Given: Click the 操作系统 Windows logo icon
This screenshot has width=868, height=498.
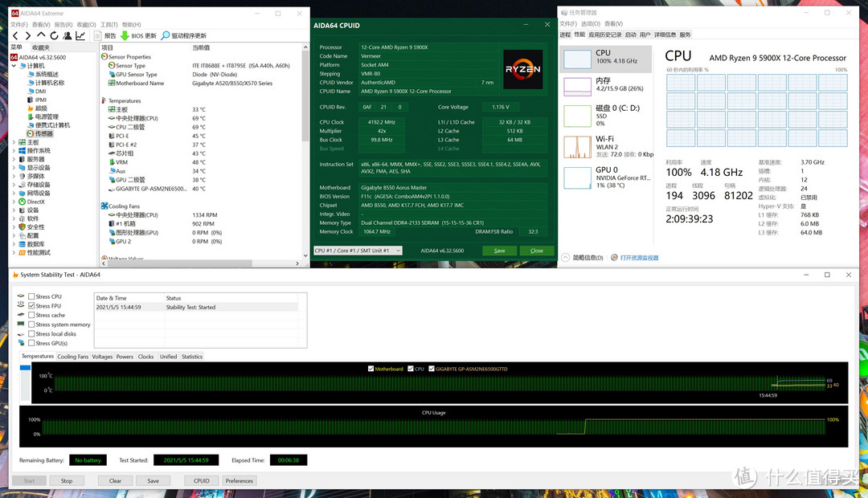Looking at the screenshot, I should 23,150.
